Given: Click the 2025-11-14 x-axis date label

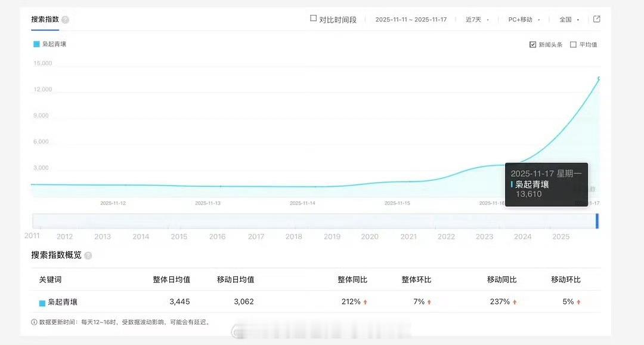Looking at the screenshot, I should click(x=303, y=203).
